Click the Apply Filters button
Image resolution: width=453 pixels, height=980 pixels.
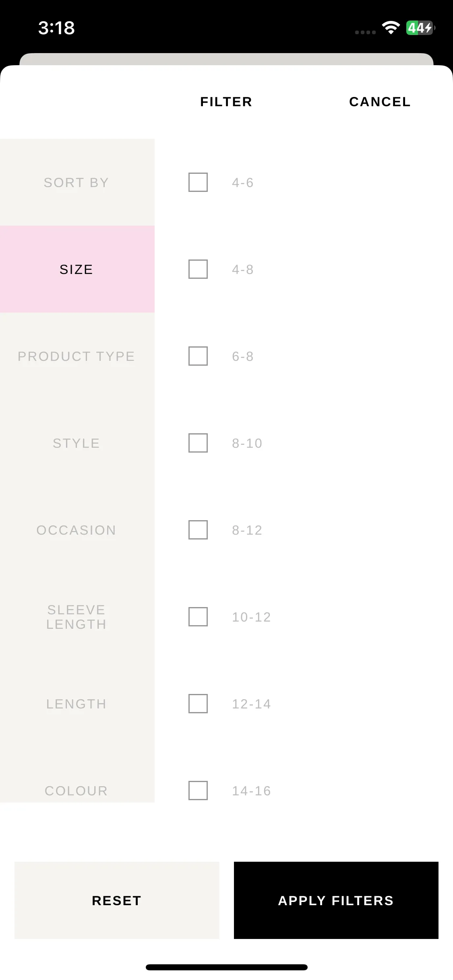click(336, 900)
